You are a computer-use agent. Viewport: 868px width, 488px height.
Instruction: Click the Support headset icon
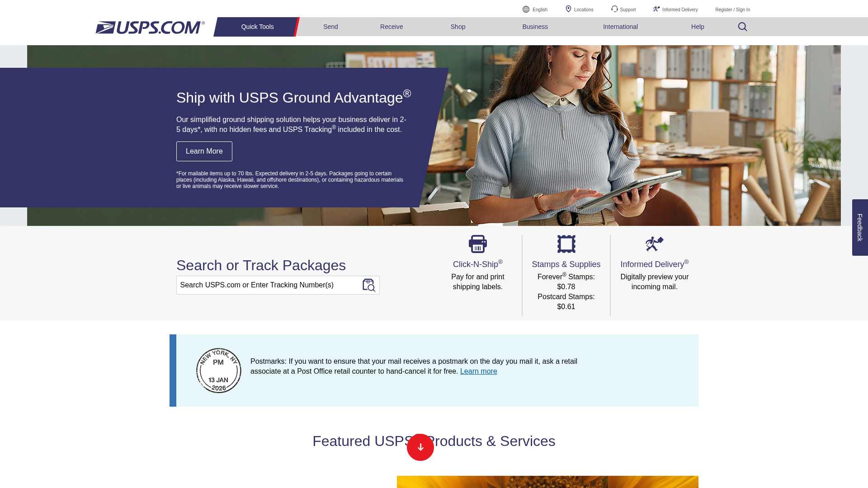coord(614,9)
